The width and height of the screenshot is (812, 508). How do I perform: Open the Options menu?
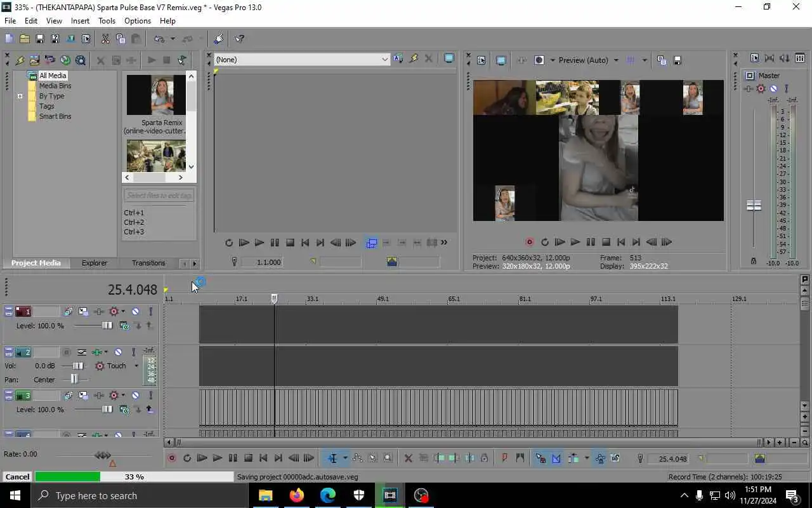138,21
